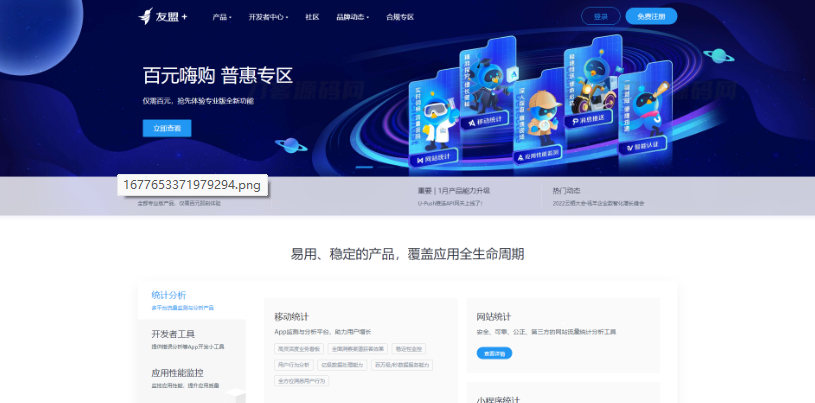Click the 应用性能监测 badge icon on hero card
Viewport: 815px width, 403px height.
pyautogui.click(x=538, y=153)
